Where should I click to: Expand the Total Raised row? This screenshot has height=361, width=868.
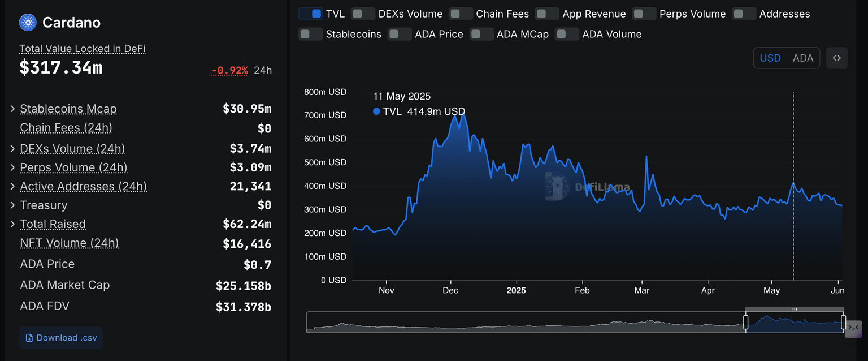(x=12, y=224)
